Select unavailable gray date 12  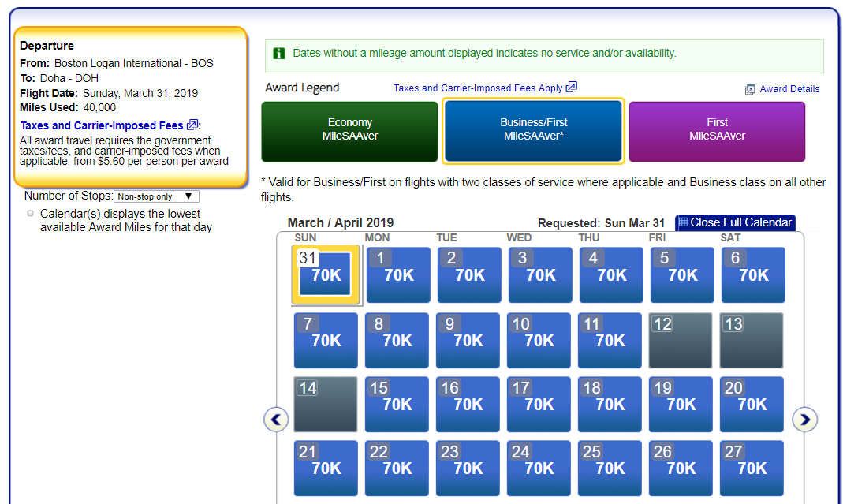tap(681, 341)
